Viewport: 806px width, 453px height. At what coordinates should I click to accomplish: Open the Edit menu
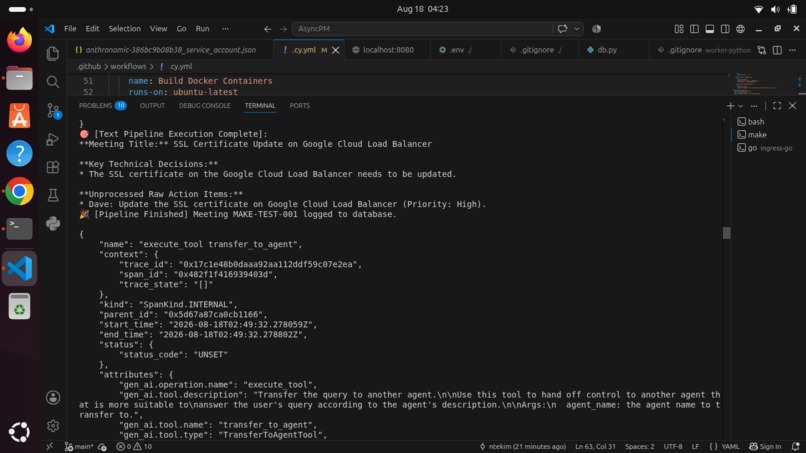92,29
